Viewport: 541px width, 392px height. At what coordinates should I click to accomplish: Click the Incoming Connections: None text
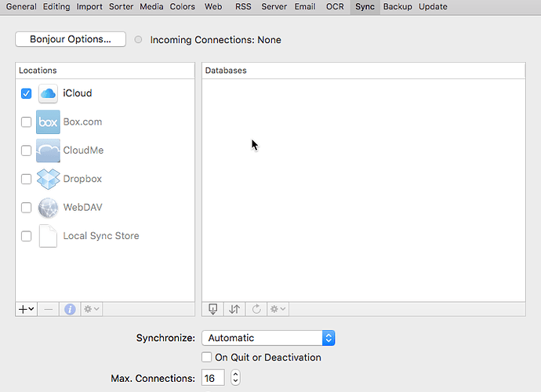216,40
